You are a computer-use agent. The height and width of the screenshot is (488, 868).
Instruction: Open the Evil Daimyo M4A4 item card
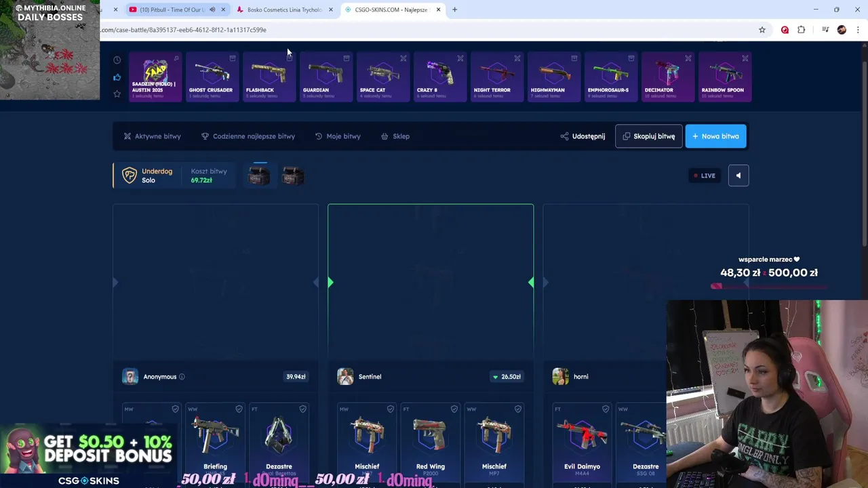coord(582,445)
